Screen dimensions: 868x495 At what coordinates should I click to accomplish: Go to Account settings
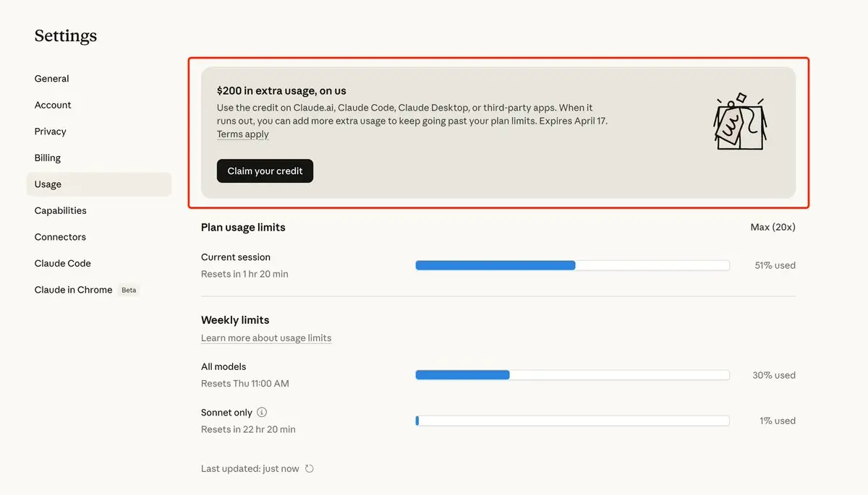(x=53, y=105)
